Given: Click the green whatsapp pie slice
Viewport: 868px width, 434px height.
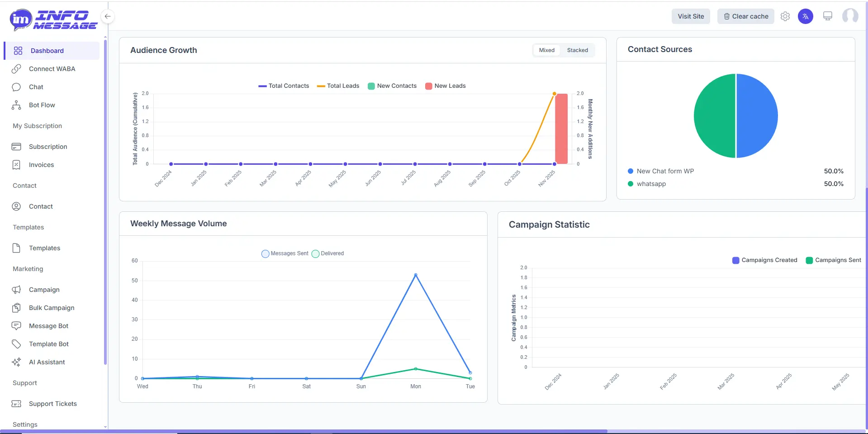Looking at the screenshot, I should click(x=714, y=116).
